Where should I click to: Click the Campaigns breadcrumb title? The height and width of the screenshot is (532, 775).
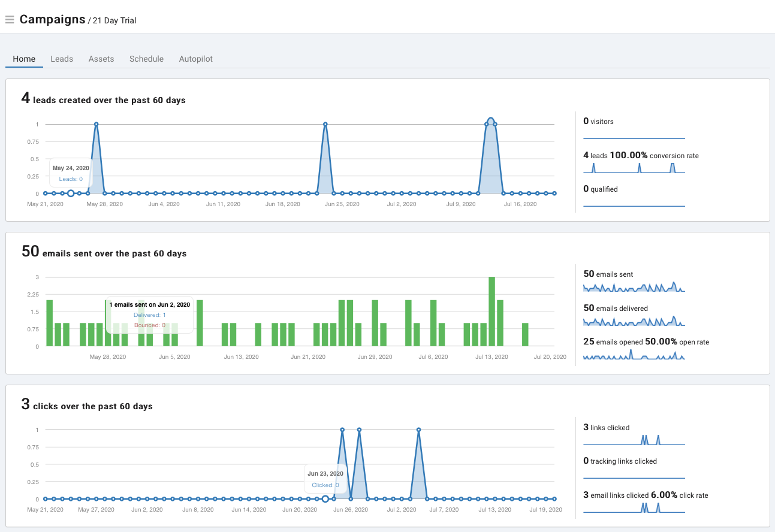coord(53,19)
